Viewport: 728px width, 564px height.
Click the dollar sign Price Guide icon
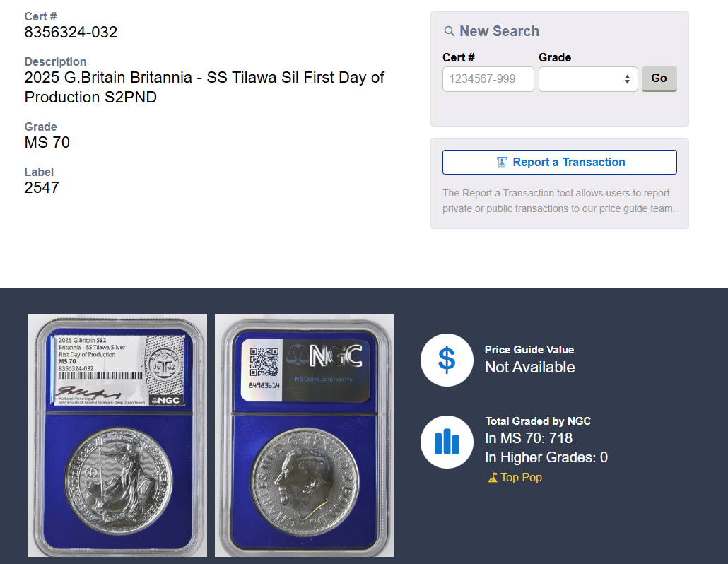pos(447,360)
